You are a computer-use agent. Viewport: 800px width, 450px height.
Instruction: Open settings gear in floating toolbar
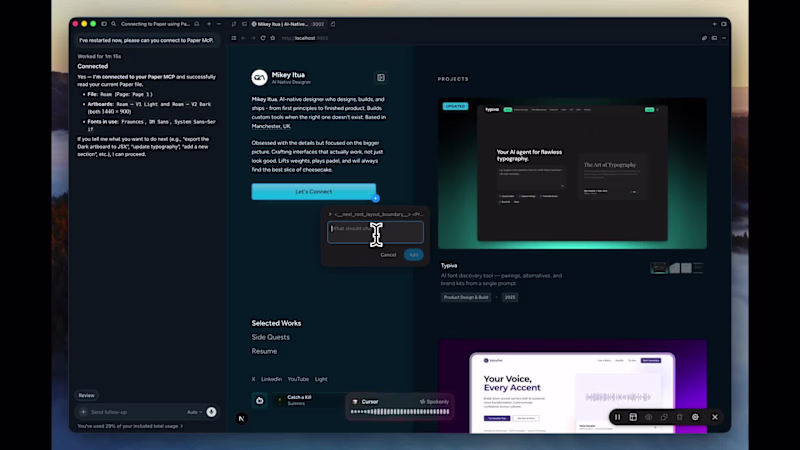[x=695, y=417]
